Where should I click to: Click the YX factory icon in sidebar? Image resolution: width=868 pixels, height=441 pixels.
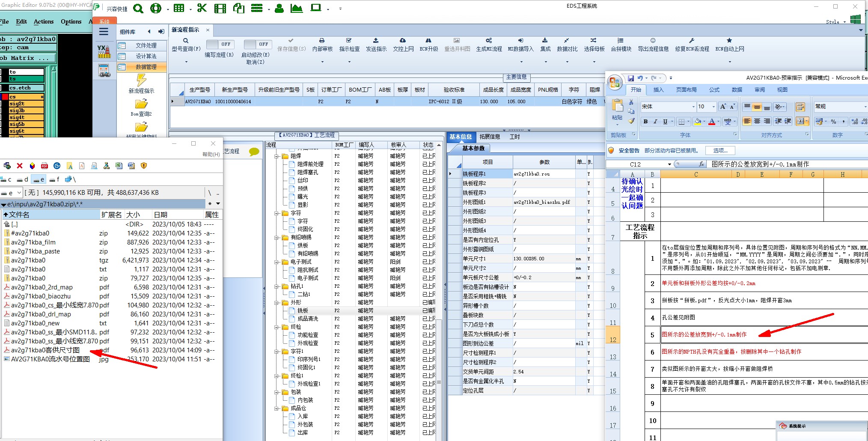pyautogui.click(x=104, y=52)
